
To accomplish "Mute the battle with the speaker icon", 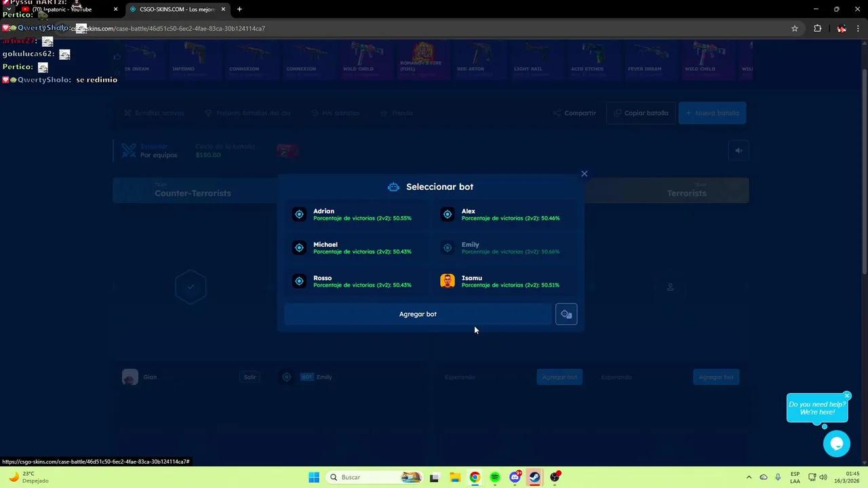I will tap(738, 150).
